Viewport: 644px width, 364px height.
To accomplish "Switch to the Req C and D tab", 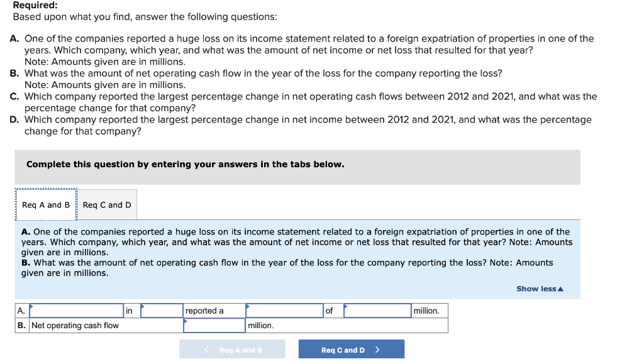I will [x=106, y=204].
